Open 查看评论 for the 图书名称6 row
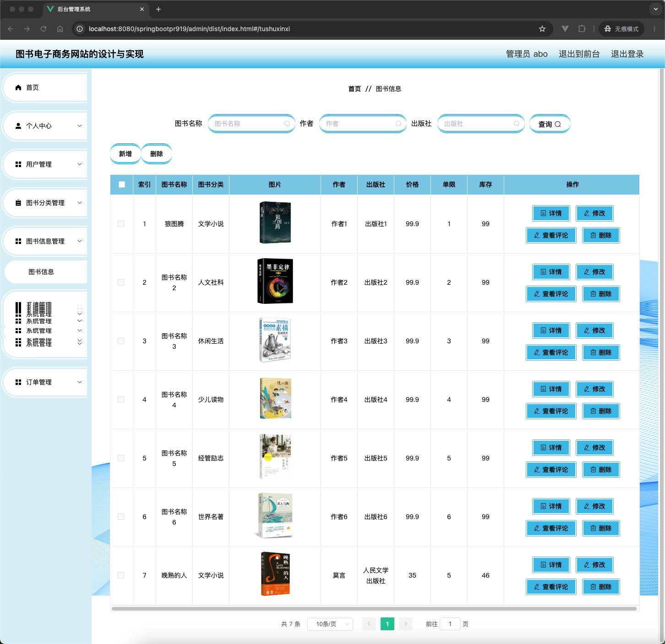Image resolution: width=665 pixels, height=644 pixels. (551, 528)
